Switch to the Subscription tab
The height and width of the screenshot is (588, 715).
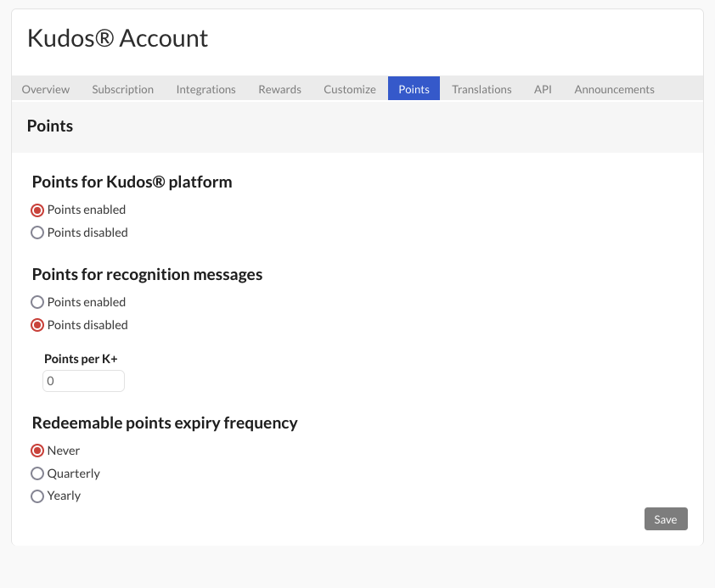tap(122, 89)
